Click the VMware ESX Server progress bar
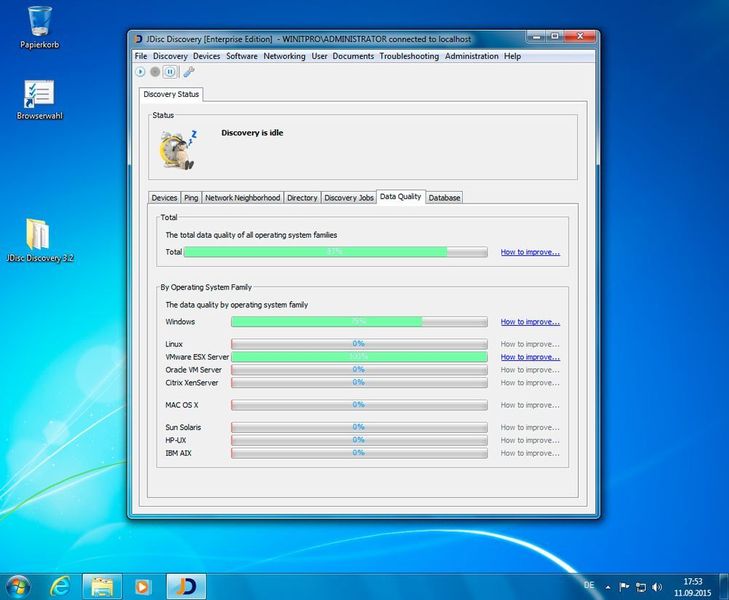729x600 pixels. [x=359, y=357]
